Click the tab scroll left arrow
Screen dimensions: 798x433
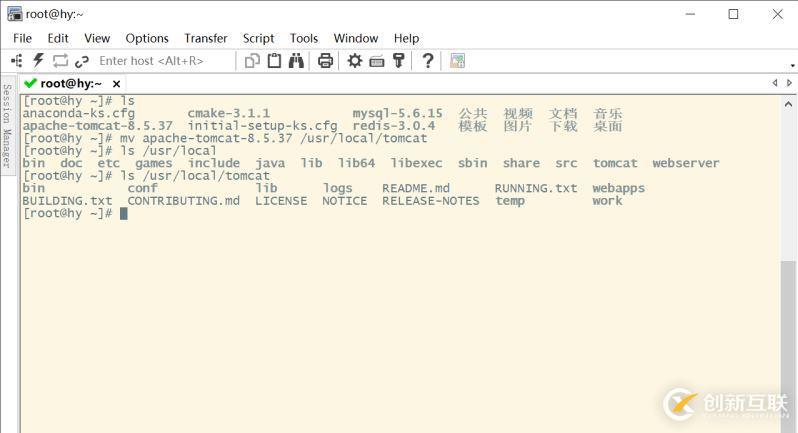775,83
